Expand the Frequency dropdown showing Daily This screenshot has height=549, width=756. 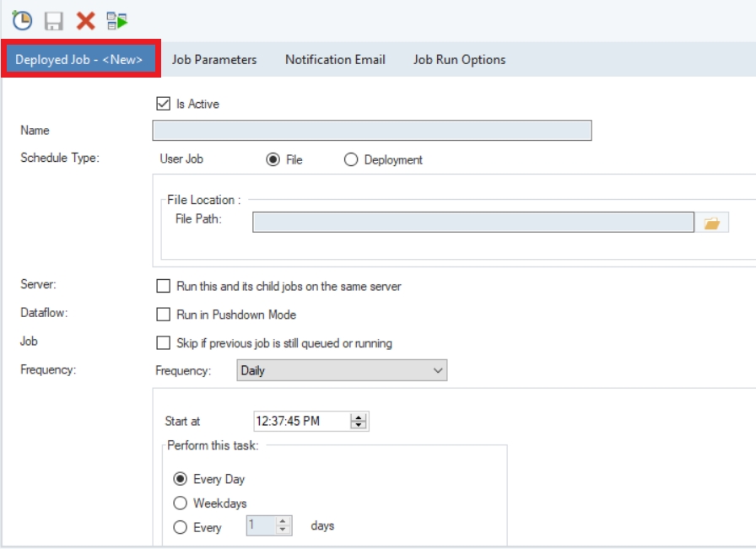click(342, 370)
